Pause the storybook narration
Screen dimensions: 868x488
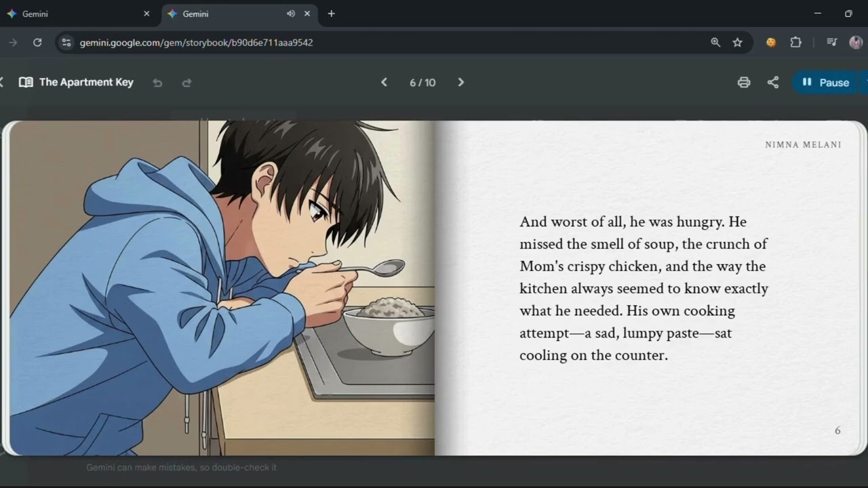[826, 82]
